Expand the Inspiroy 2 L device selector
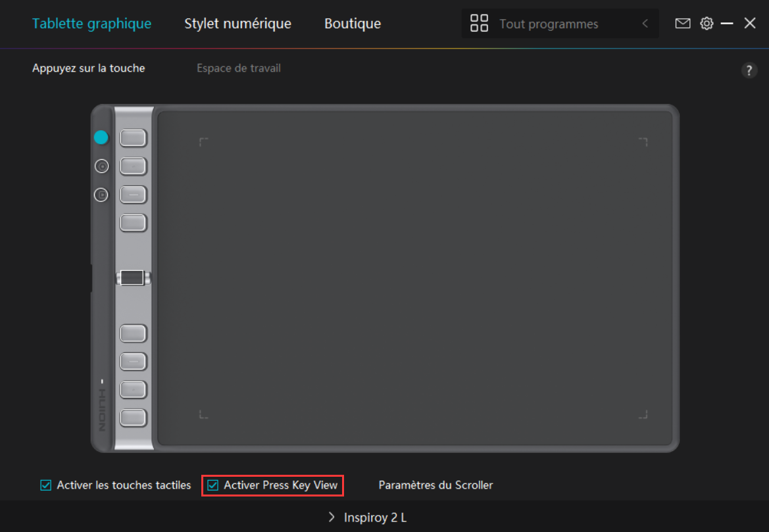769x532 pixels. (x=368, y=518)
